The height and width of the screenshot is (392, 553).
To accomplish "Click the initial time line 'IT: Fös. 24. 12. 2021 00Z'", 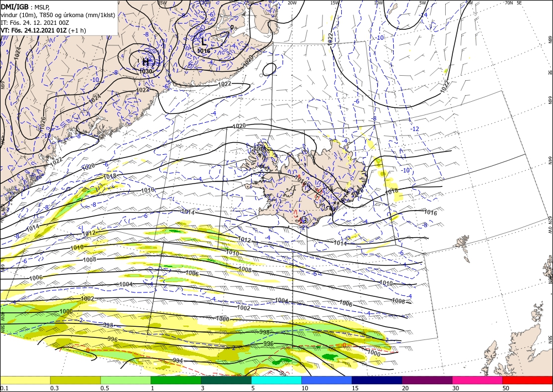I will click(35, 23).
